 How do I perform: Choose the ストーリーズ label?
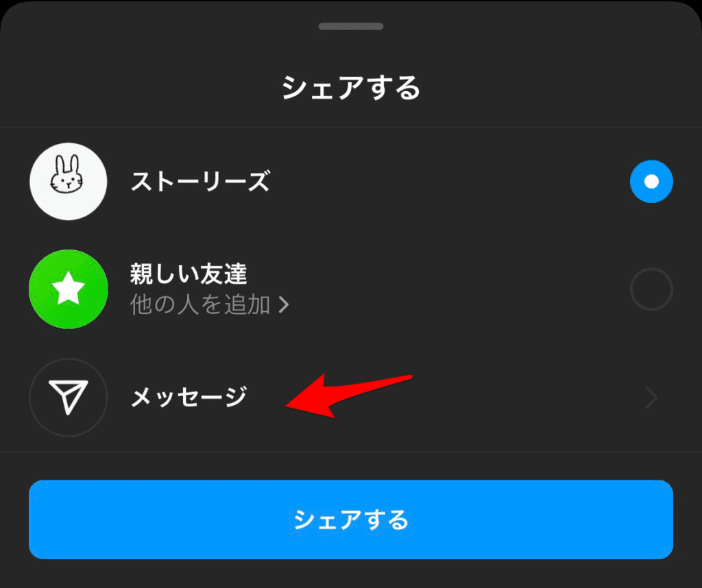pos(200,181)
